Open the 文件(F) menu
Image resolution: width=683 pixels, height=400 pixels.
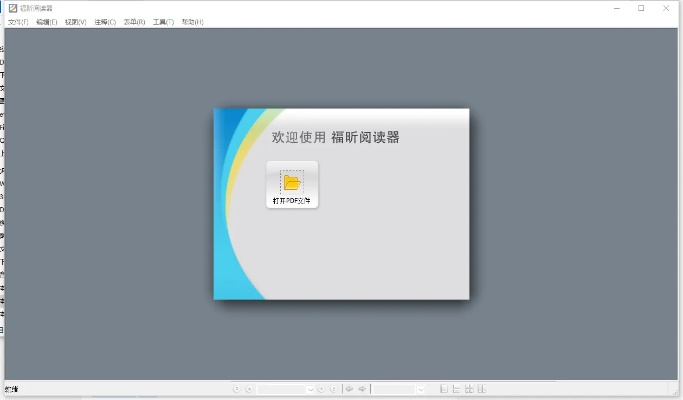pos(18,21)
